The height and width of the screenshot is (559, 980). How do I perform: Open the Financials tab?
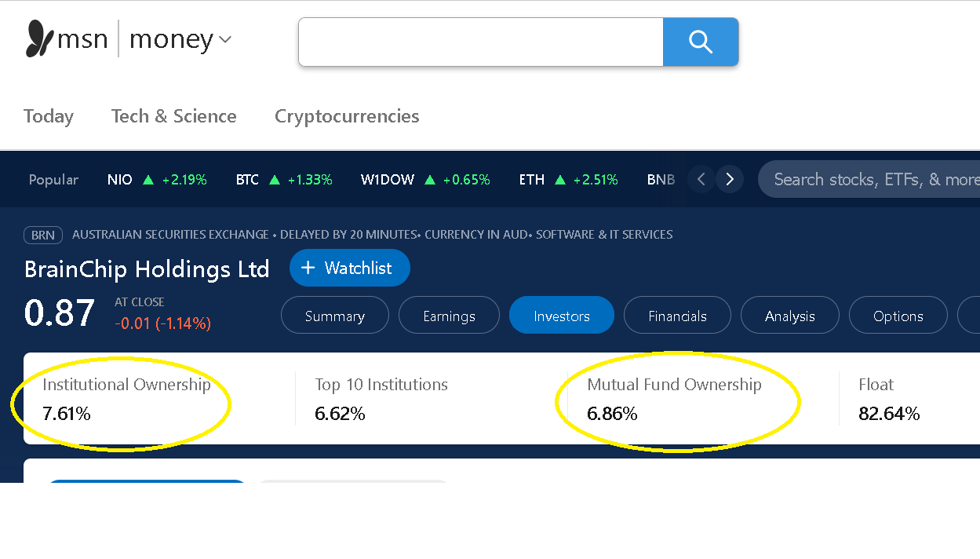point(677,316)
